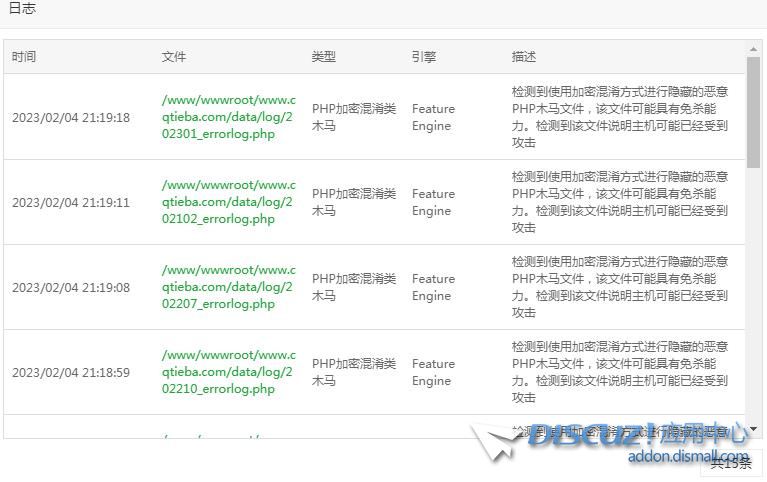Image resolution: width=767 pixels, height=482 pixels.
Task: Select timestamp 2023/02/04 21:19:08
Action: click(71, 288)
